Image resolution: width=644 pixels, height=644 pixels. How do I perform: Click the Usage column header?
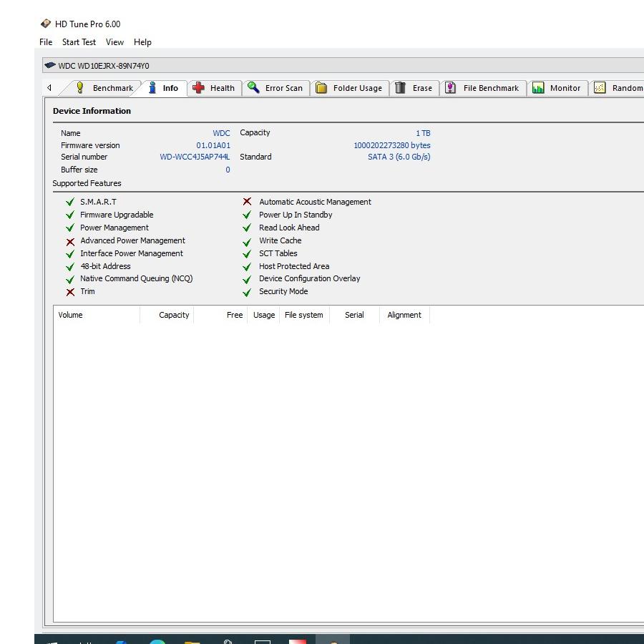coord(263,315)
